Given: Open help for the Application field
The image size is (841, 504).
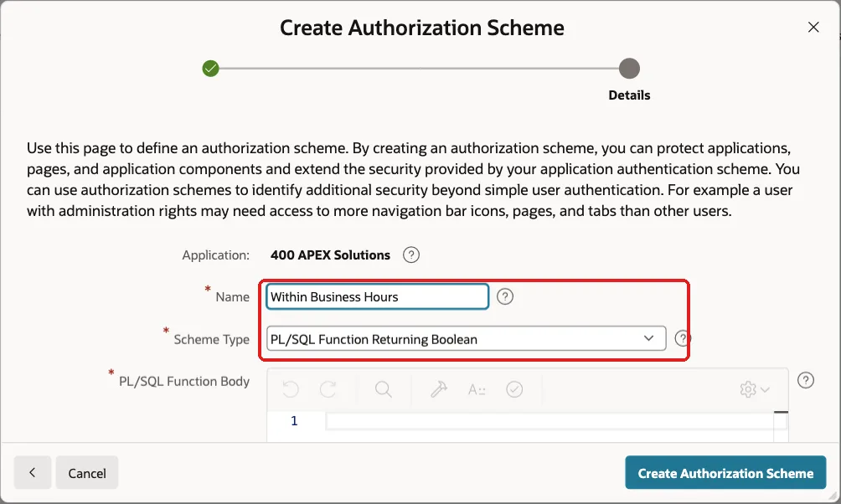Looking at the screenshot, I should point(410,255).
